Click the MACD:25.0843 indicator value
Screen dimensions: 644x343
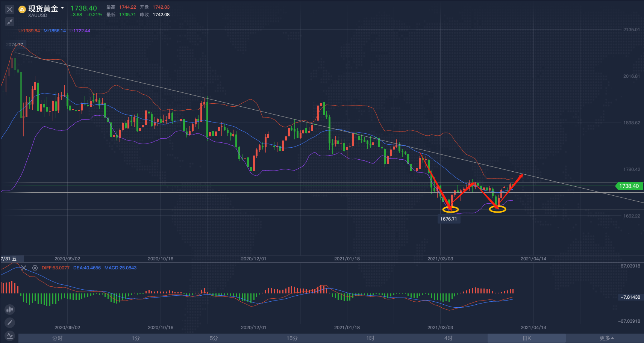pos(120,268)
